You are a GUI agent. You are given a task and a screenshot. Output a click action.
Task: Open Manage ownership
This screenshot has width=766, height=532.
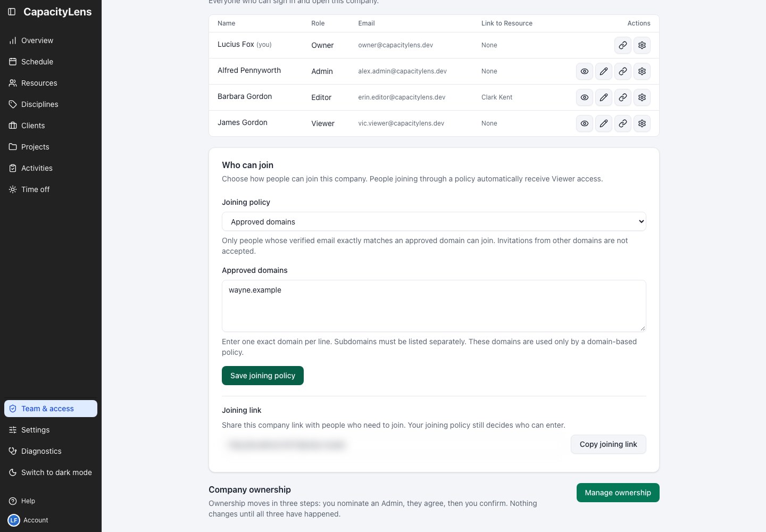point(618,493)
